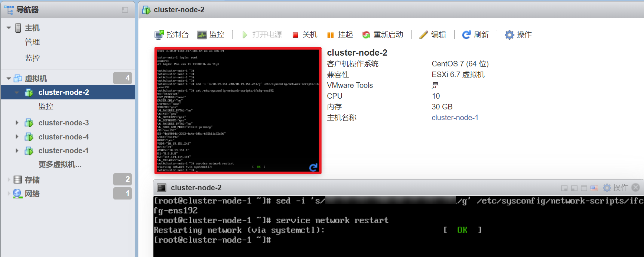
Task: Click the 打开电源 power on button
Action: pyautogui.click(x=262, y=35)
